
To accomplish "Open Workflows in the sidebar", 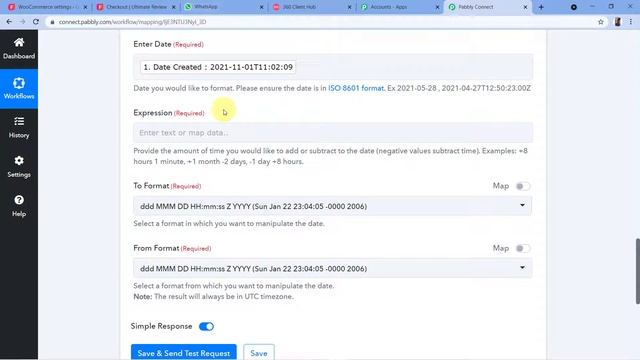I will tap(19, 89).
